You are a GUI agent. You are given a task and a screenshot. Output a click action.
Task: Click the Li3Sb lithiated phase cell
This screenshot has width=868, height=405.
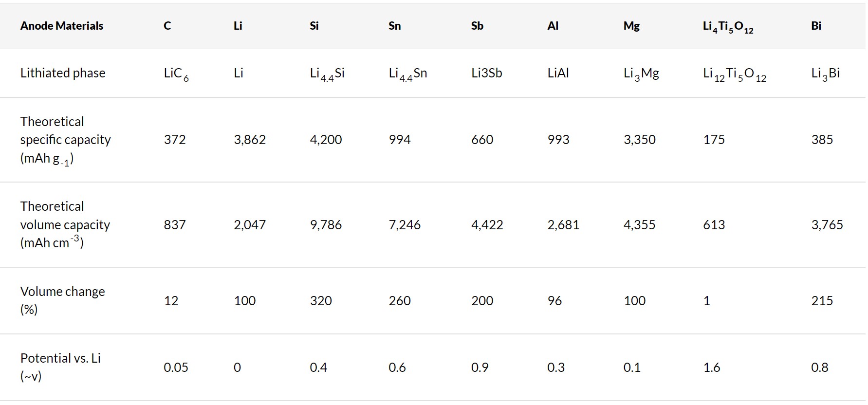(x=486, y=73)
